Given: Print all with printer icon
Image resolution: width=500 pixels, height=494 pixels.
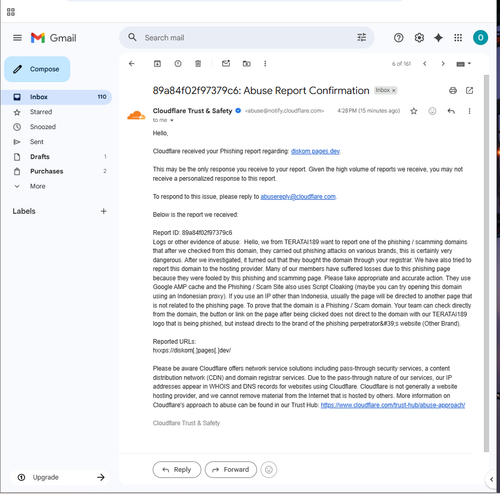Looking at the screenshot, I should [453, 90].
